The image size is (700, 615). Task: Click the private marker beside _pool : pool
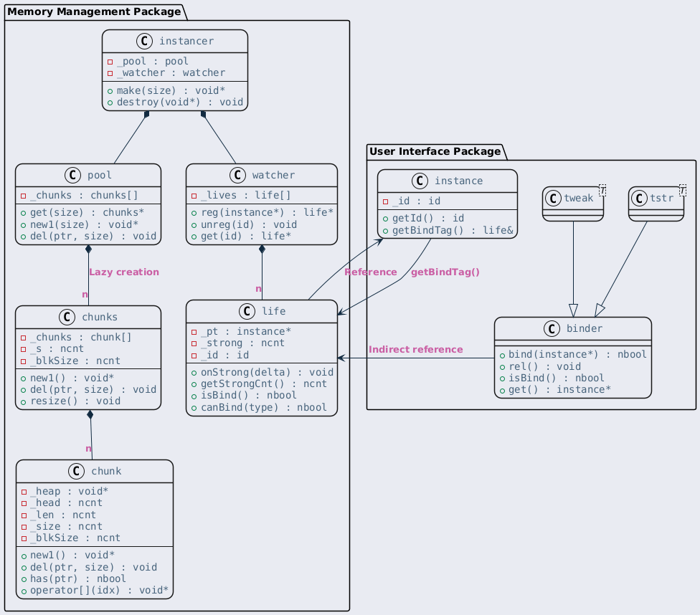click(x=110, y=62)
